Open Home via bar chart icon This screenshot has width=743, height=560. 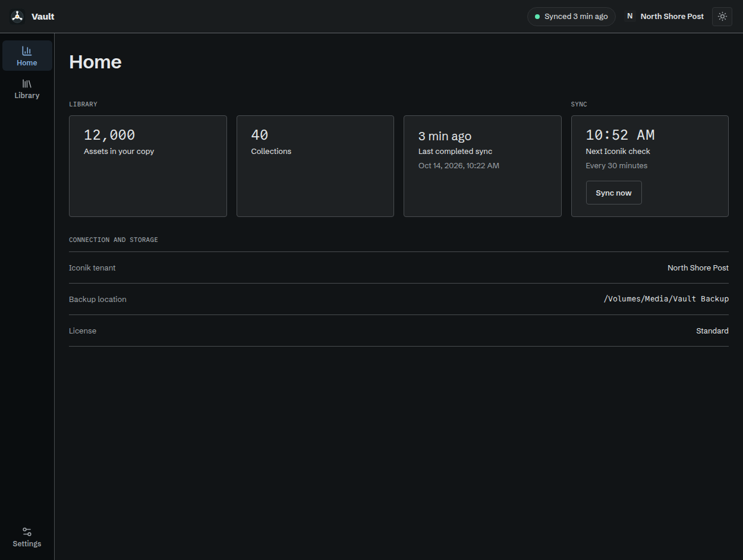(27, 51)
